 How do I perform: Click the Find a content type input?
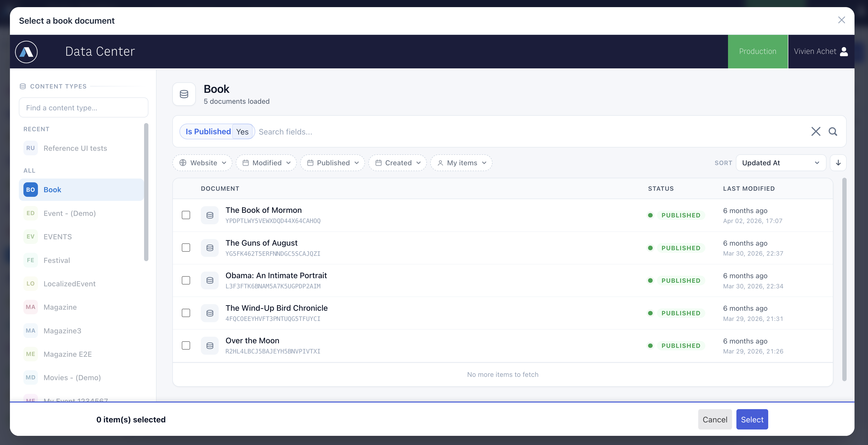pos(83,108)
